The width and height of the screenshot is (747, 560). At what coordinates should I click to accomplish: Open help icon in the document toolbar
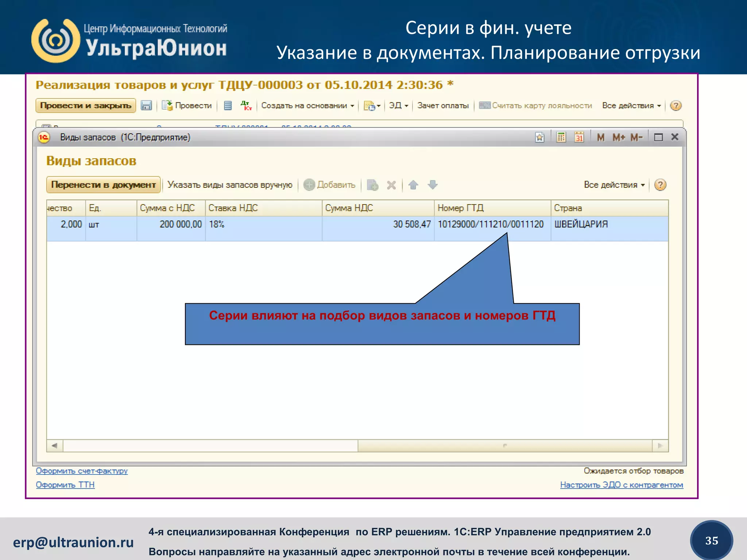pos(676,106)
